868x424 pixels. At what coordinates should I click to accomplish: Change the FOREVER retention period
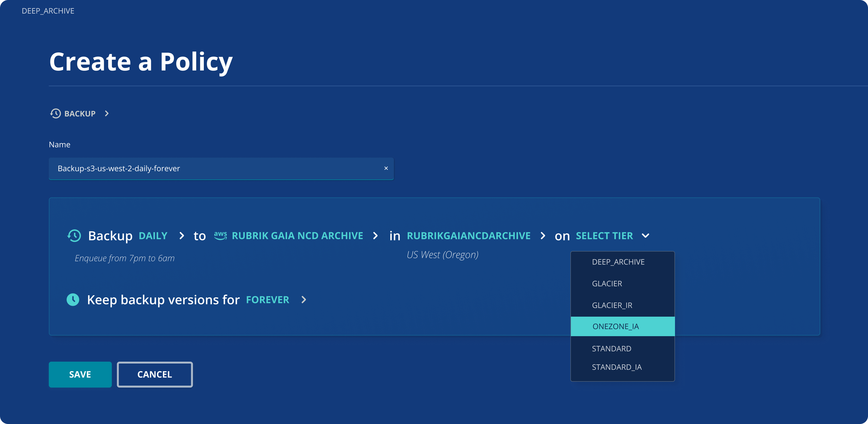click(268, 300)
